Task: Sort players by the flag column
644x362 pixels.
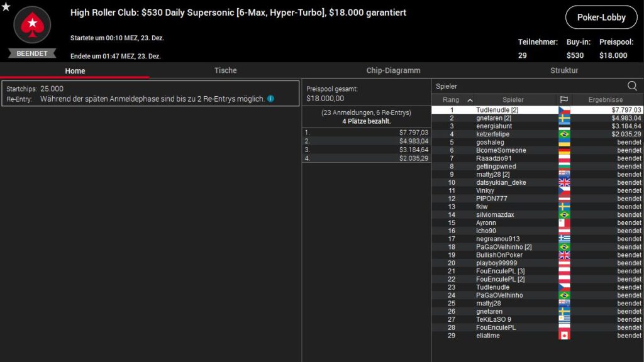Action: (x=564, y=100)
